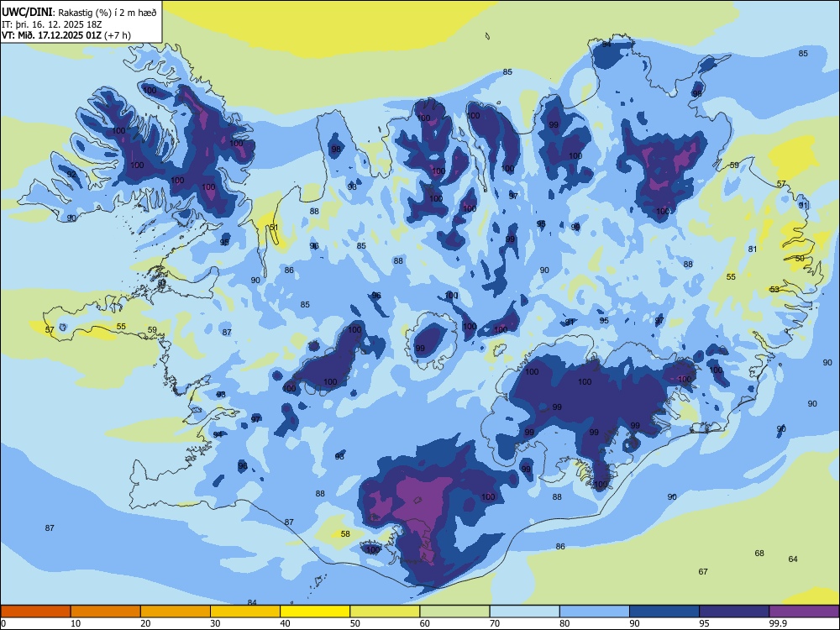Click the legend tick label '20'
Viewport: 840px width, 630px height.
[145, 623]
